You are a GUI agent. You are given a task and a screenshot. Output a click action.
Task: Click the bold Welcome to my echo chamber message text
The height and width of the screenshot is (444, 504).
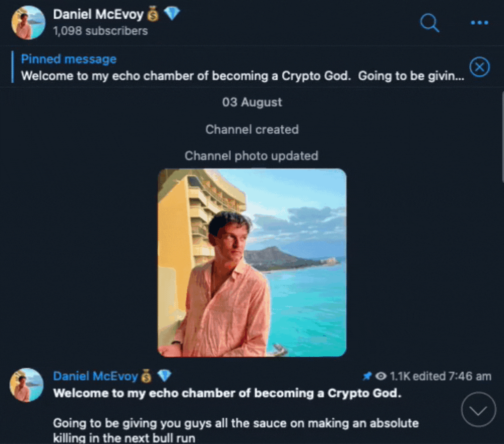click(x=227, y=394)
